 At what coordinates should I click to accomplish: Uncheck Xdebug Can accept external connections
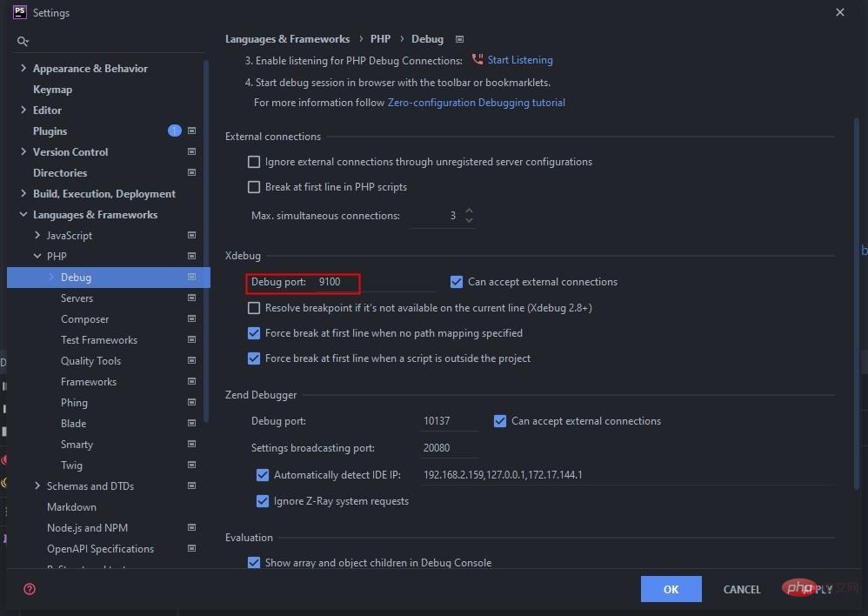[x=456, y=282]
